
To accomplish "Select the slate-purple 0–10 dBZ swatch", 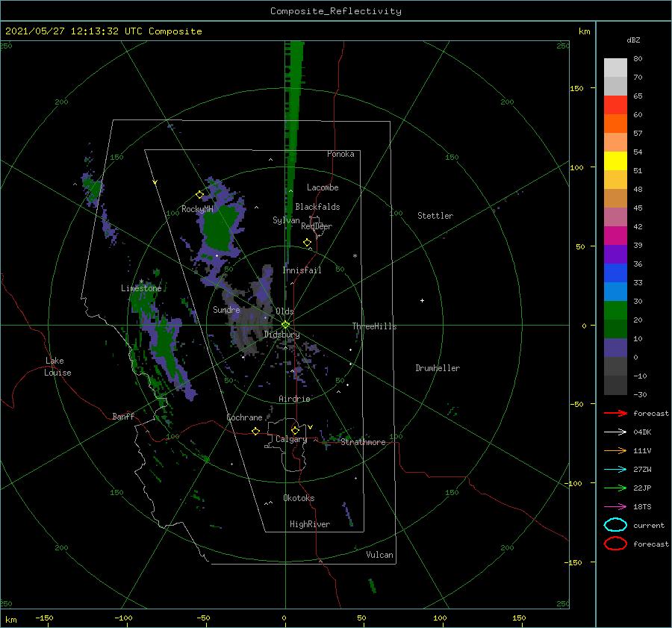I will (x=615, y=348).
